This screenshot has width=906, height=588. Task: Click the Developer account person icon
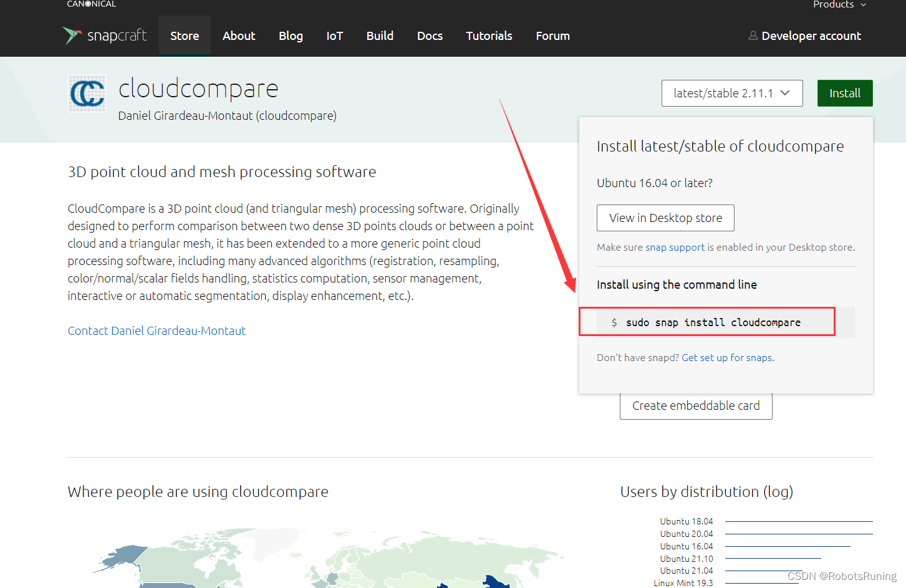click(753, 36)
